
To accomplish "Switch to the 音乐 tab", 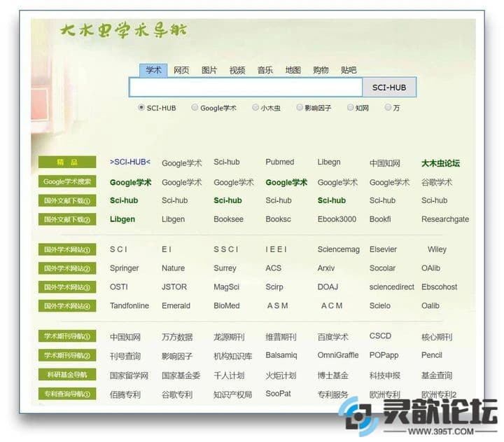I will click(265, 70).
